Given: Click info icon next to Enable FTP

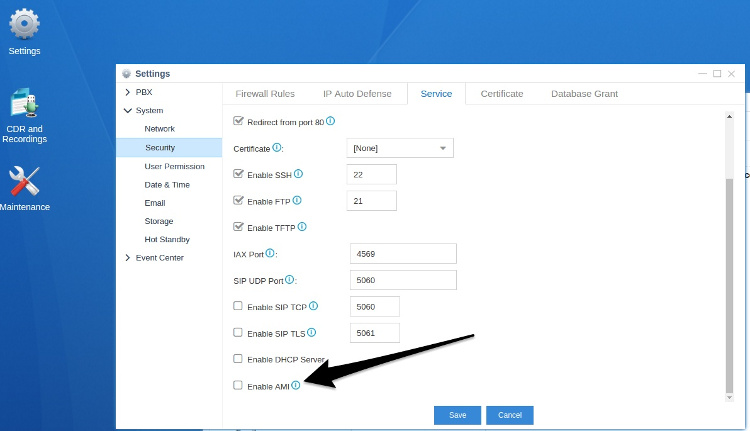Looking at the screenshot, I should (297, 200).
